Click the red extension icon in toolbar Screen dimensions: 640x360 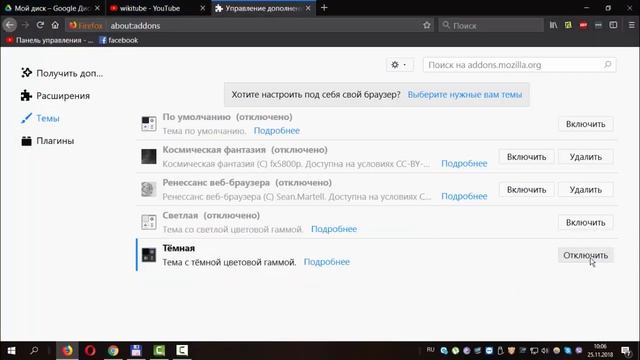click(x=583, y=25)
